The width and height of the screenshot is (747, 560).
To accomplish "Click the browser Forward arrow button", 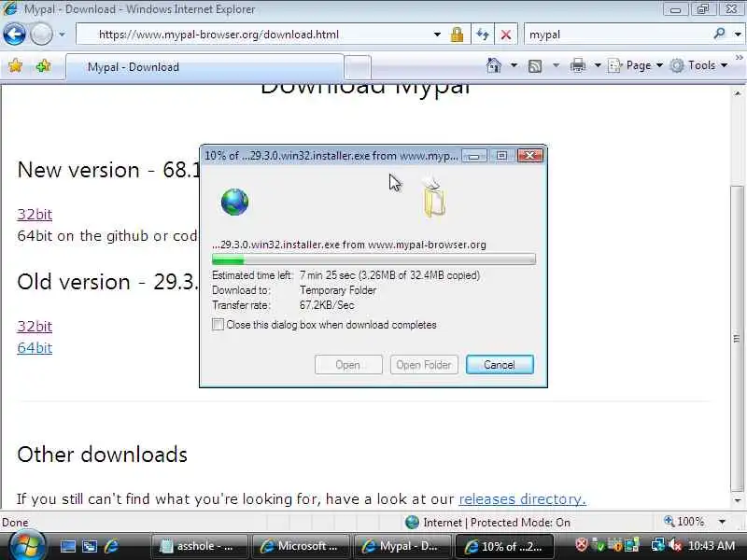I will [41, 35].
